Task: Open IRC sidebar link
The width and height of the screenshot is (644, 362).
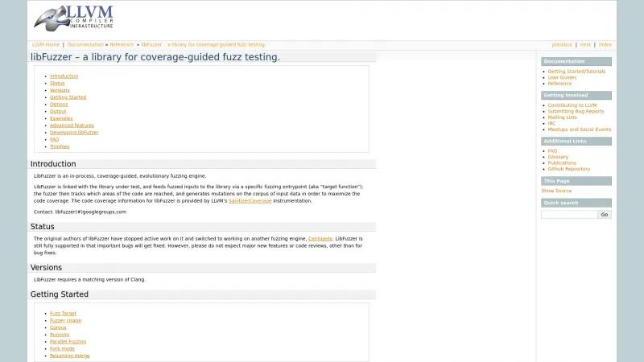Action: click(x=551, y=124)
